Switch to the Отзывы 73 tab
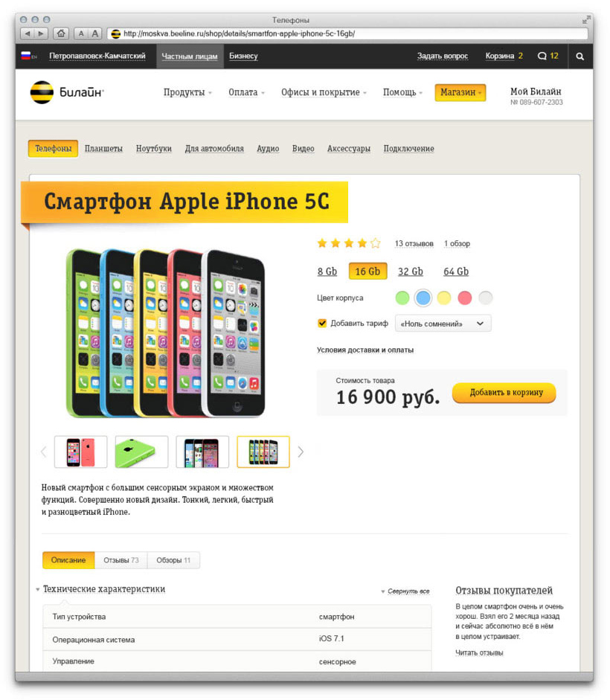The height and width of the screenshot is (700, 610). (x=121, y=560)
